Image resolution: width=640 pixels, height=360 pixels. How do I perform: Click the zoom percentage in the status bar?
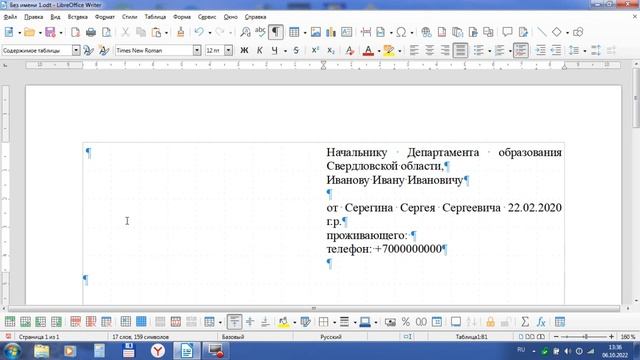pos(628,337)
